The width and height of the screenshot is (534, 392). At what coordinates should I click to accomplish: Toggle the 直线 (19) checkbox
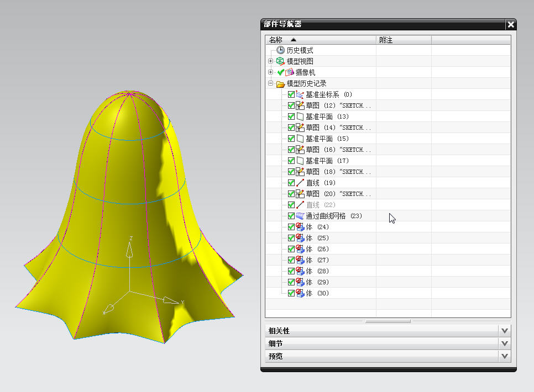pyautogui.click(x=291, y=183)
